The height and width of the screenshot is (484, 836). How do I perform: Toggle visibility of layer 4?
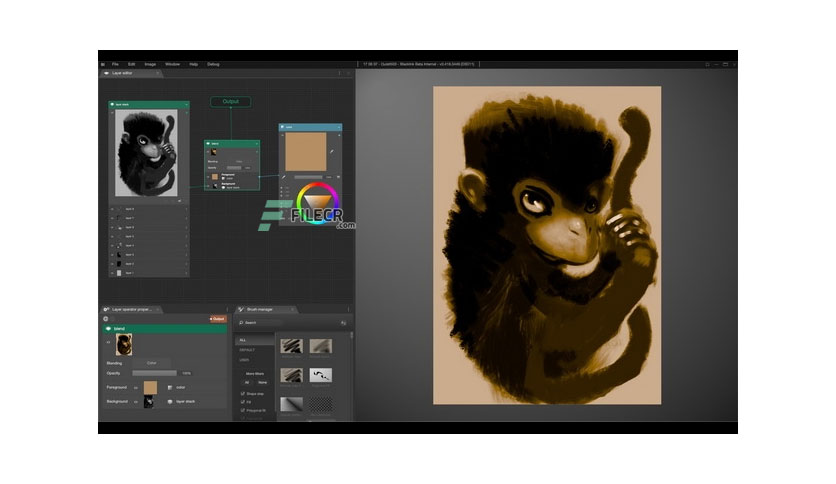tap(112, 246)
